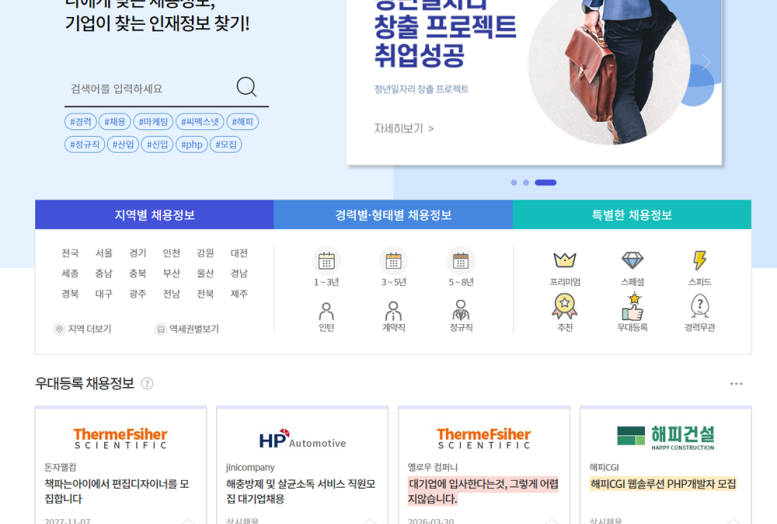Open the 자세히보기 link in banner

[404, 128]
